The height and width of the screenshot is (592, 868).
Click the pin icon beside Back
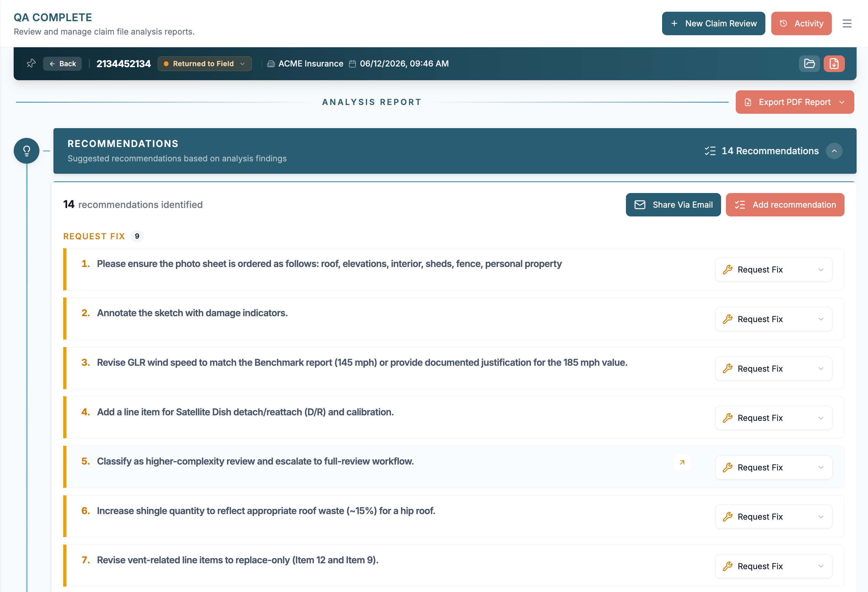[x=31, y=64]
